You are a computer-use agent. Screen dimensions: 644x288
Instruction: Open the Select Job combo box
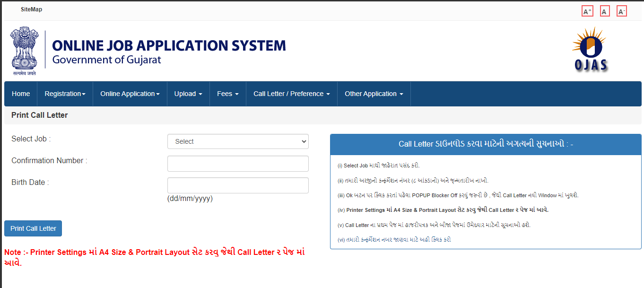point(238,141)
